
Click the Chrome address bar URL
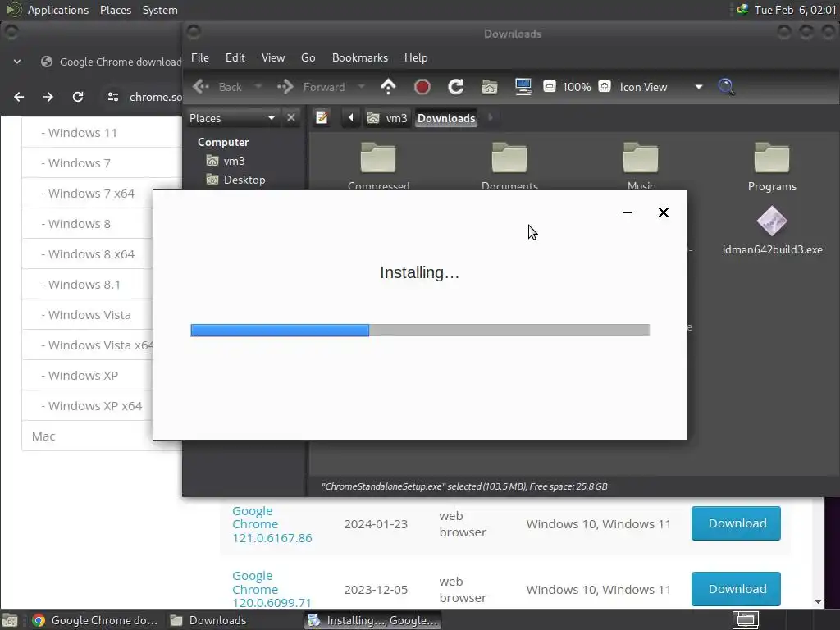coord(155,97)
